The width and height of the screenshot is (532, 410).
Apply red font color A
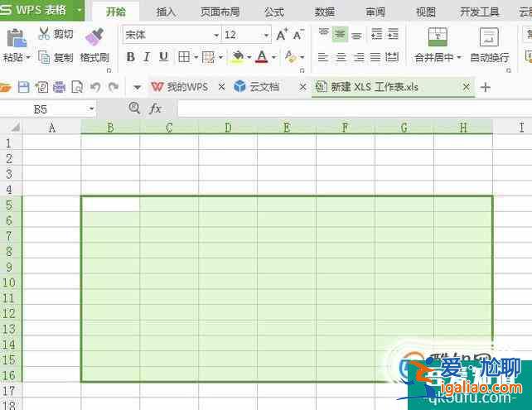coord(262,57)
